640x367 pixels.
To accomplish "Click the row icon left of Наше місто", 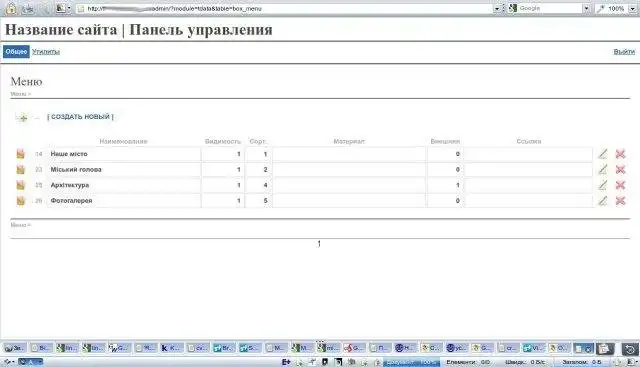I will click(x=20, y=154).
